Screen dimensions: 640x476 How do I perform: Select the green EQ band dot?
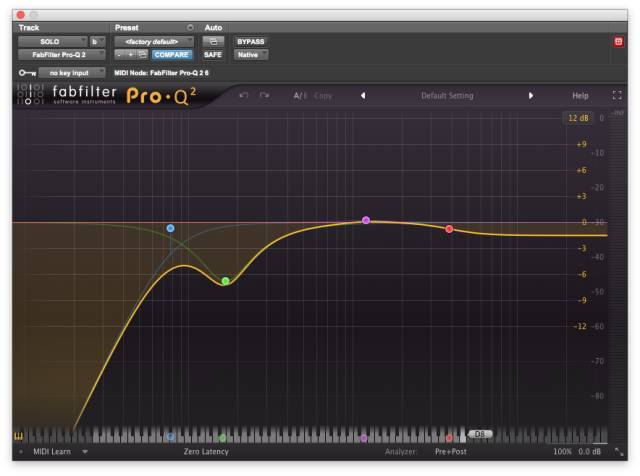(225, 281)
